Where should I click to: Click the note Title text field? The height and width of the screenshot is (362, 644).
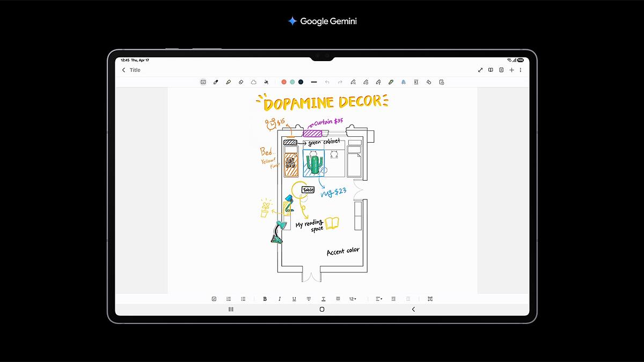pyautogui.click(x=135, y=70)
